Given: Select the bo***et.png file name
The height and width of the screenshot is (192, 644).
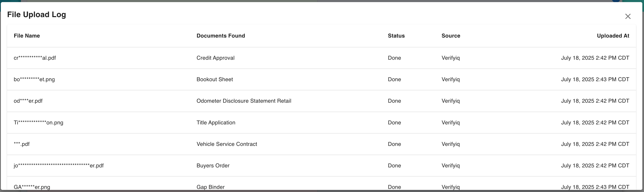Looking at the screenshot, I should [x=34, y=80].
